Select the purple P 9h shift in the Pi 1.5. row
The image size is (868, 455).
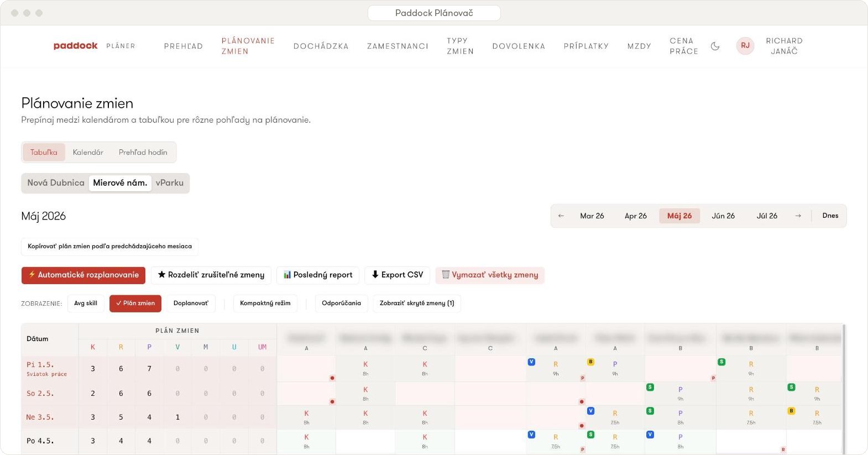pyautogui.click(x=615, y=368)
